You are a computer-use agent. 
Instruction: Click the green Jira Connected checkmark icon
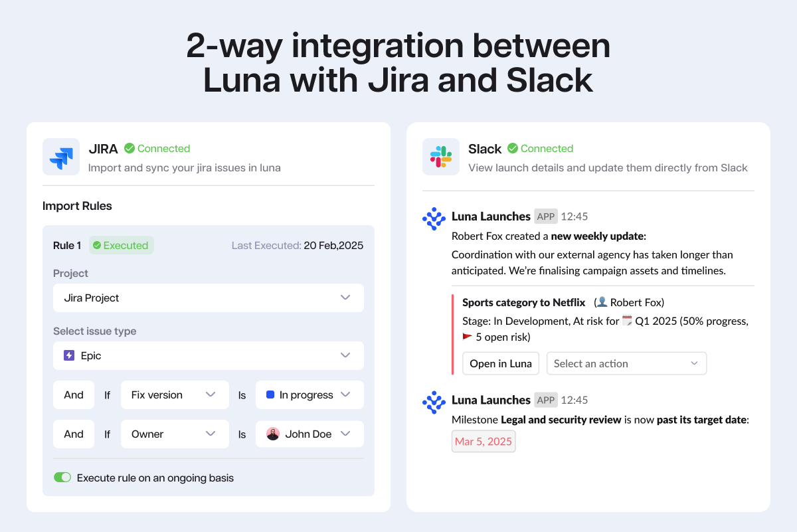[130, 148]
